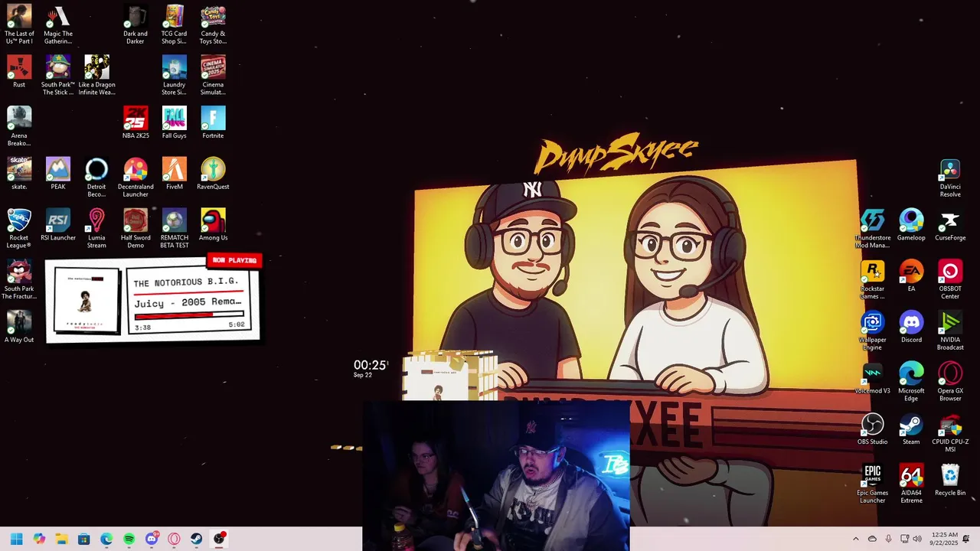Open the notifications bell
Viewport: 980px width, 551px height.
coord(966,539)
